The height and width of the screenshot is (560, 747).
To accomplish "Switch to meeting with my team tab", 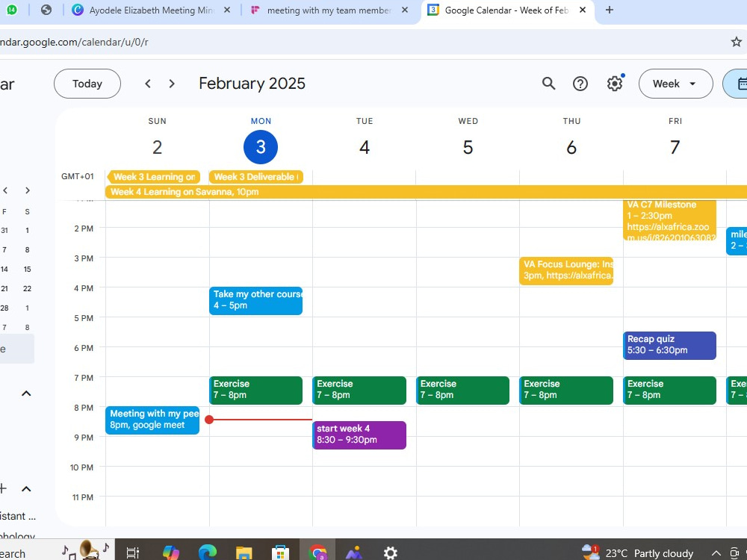I will click(329, 10).
